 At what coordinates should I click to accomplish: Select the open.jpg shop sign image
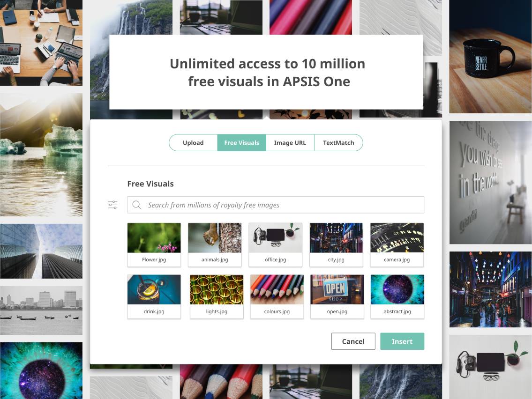(337, 296)
